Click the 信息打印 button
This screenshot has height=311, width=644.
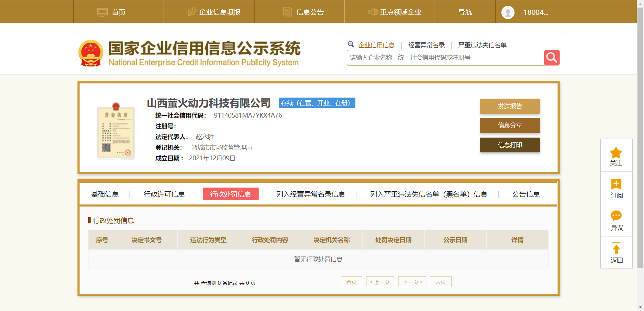pos(510,145)
